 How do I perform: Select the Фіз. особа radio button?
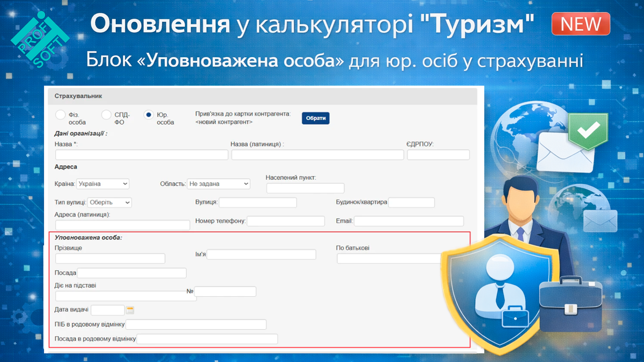point(60,115)
